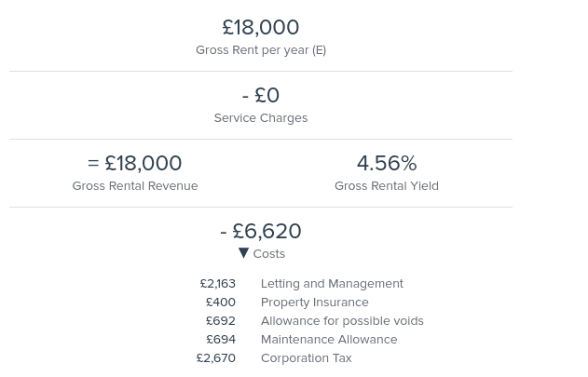Select the £694 maintenance amount
Screen dimensions: 588x377
pos(221,340)
